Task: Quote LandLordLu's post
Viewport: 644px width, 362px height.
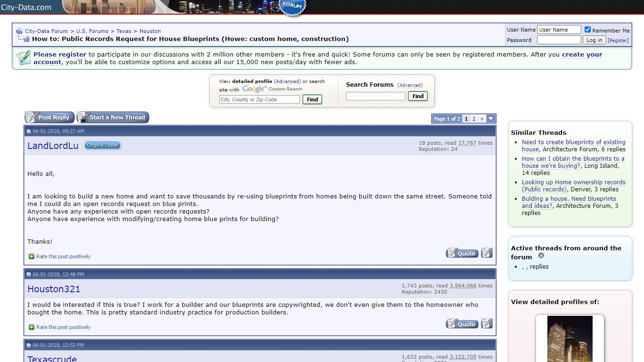Action: [462, 253]
